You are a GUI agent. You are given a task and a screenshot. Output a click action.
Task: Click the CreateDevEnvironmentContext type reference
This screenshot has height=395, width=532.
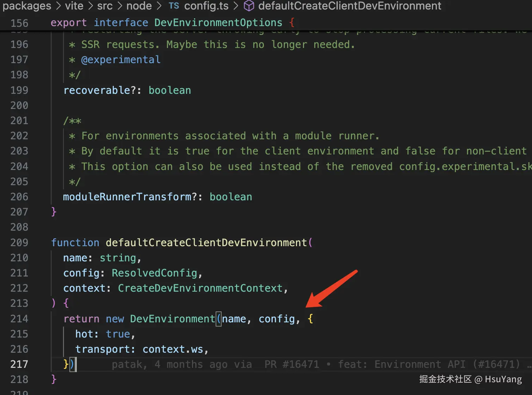[x=200, y=288]
